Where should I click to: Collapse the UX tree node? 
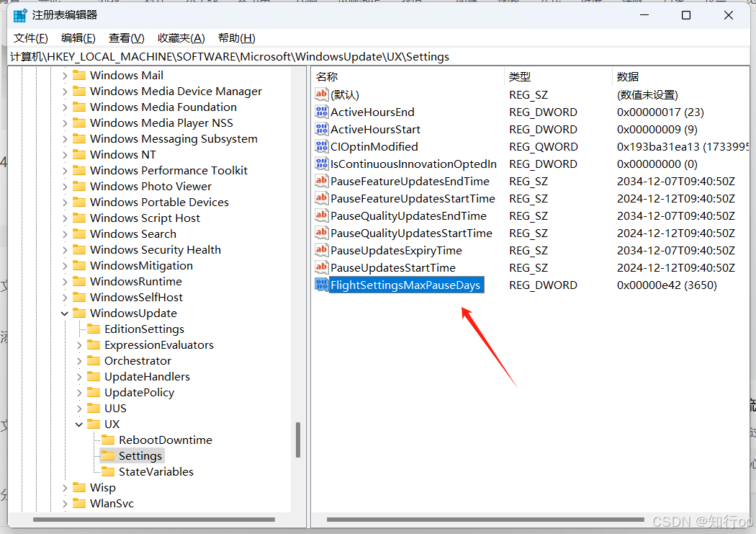pyautogui.click(x=79, y=424)
